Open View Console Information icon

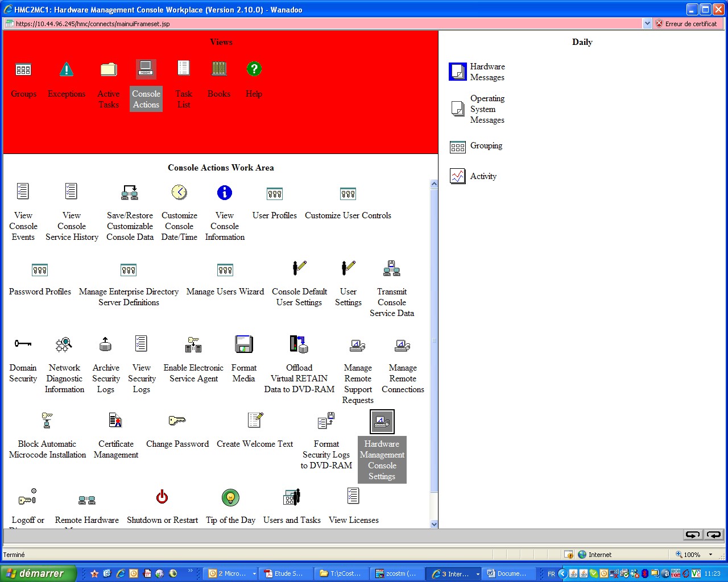click(225, 193)
